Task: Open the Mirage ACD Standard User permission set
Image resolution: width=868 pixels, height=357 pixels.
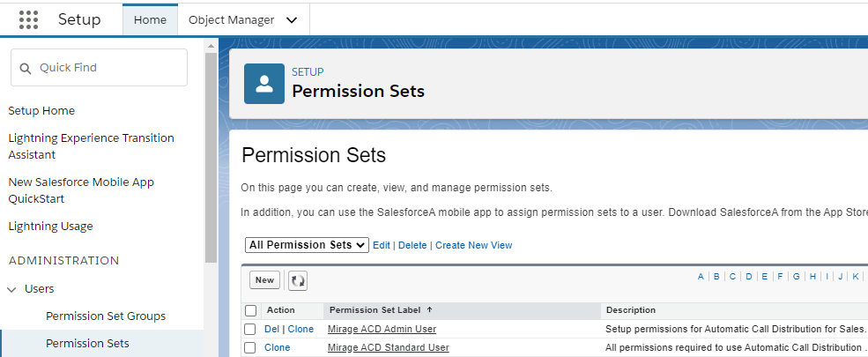Action: pos(388,347)
